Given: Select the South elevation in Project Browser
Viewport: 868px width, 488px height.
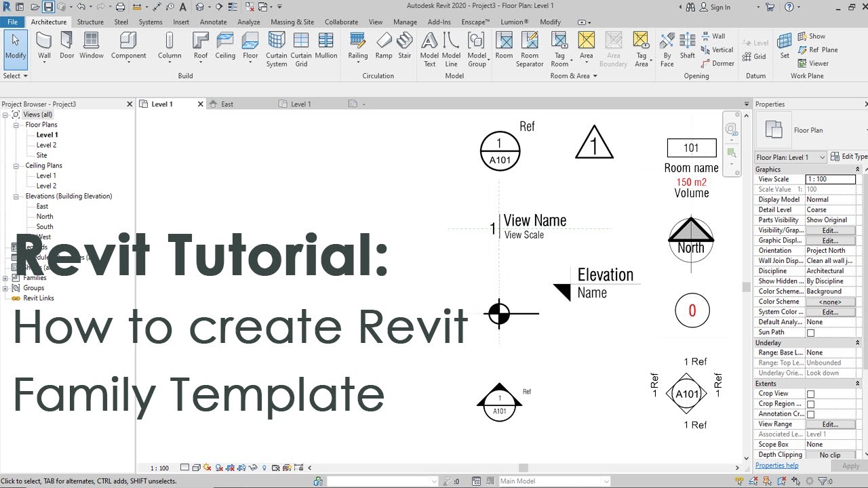Looking at the screenshot, I should (45, 227).
